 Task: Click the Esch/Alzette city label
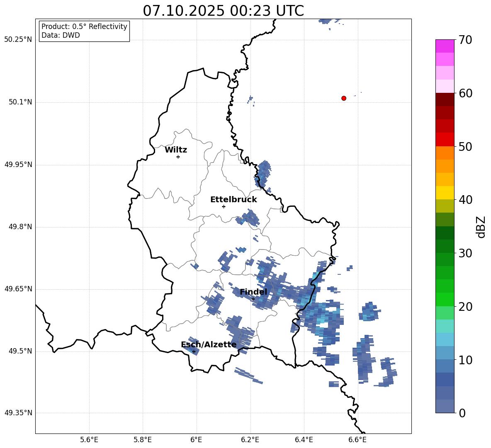209,344
